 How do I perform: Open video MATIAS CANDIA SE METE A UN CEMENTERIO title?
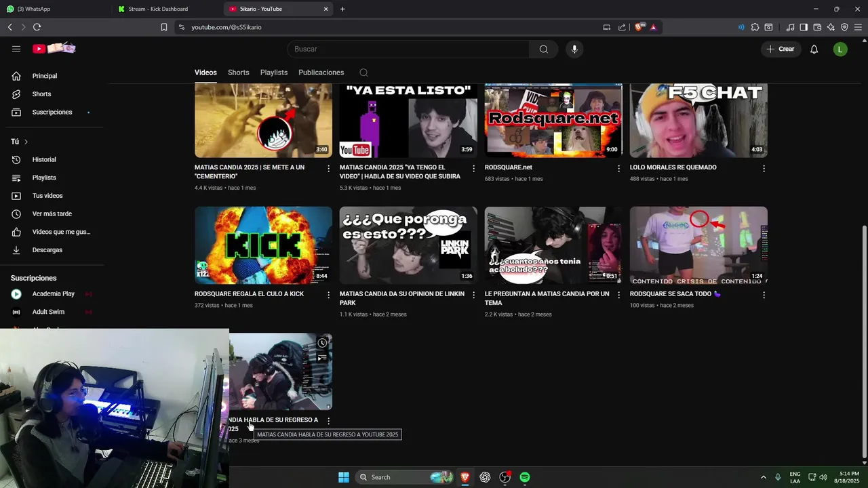tap(250, 171)
